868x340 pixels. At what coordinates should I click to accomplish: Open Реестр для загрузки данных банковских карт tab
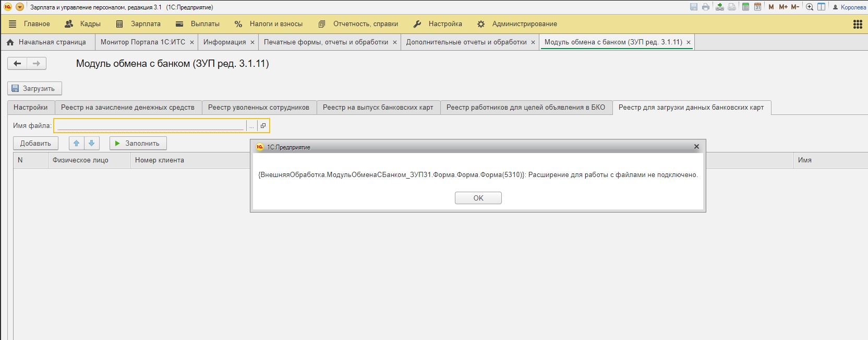[691, 108]
